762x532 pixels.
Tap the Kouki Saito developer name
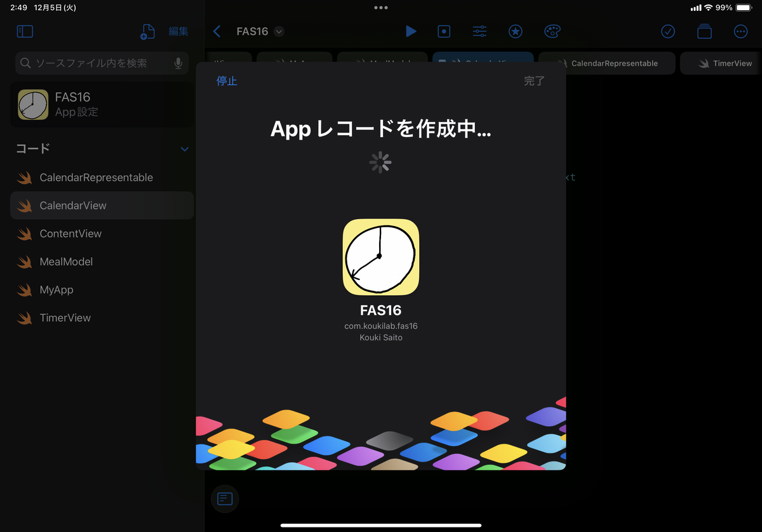pos(381,338)
